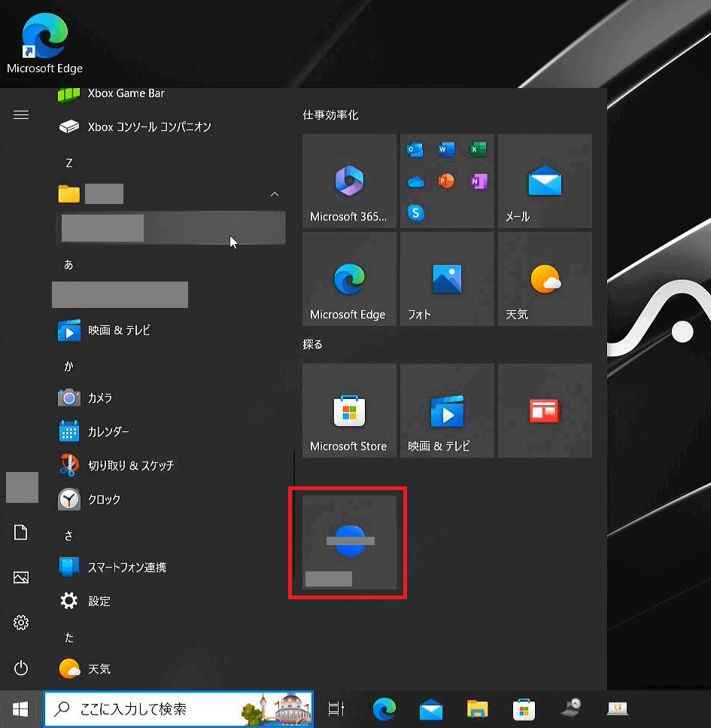
Task: Open the Microsoft Store tile
Action: click(349, 411)
